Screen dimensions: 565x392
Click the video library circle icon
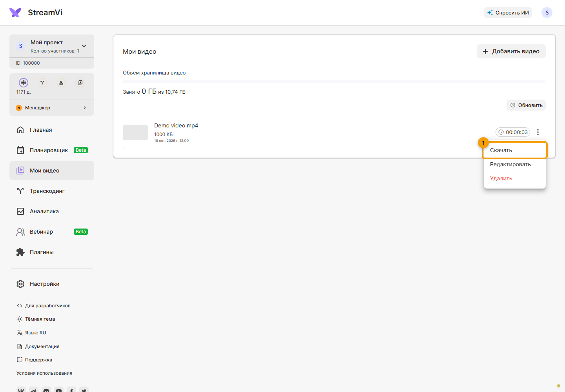tap(80, 83)
